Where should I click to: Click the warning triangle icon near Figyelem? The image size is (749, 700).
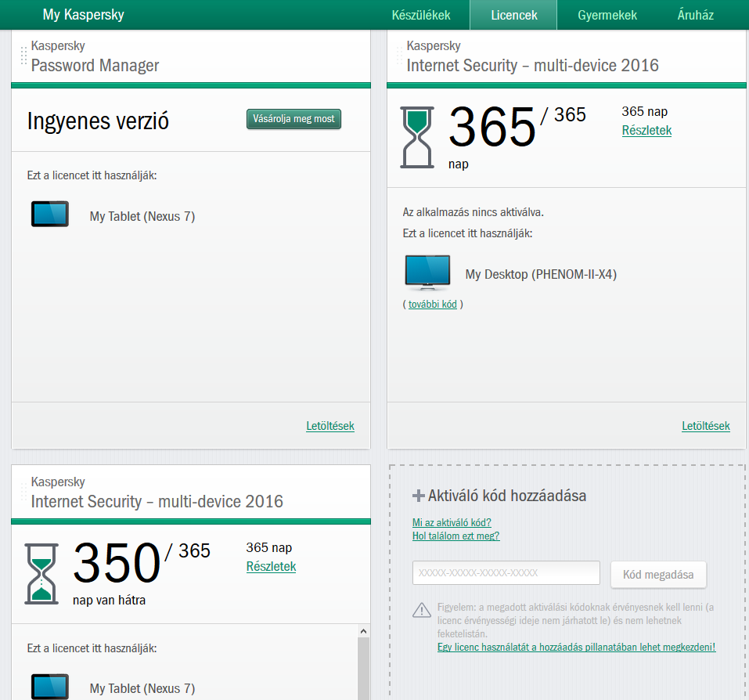click(421, 610)
